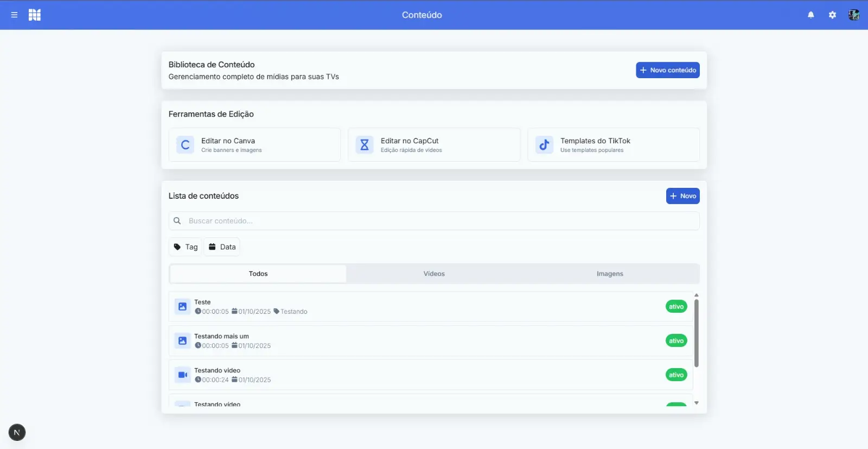Screen dimensions: 868x449
Task: Toggle ativo badge on Testando mais um
Action: click(x=676, y=341)
